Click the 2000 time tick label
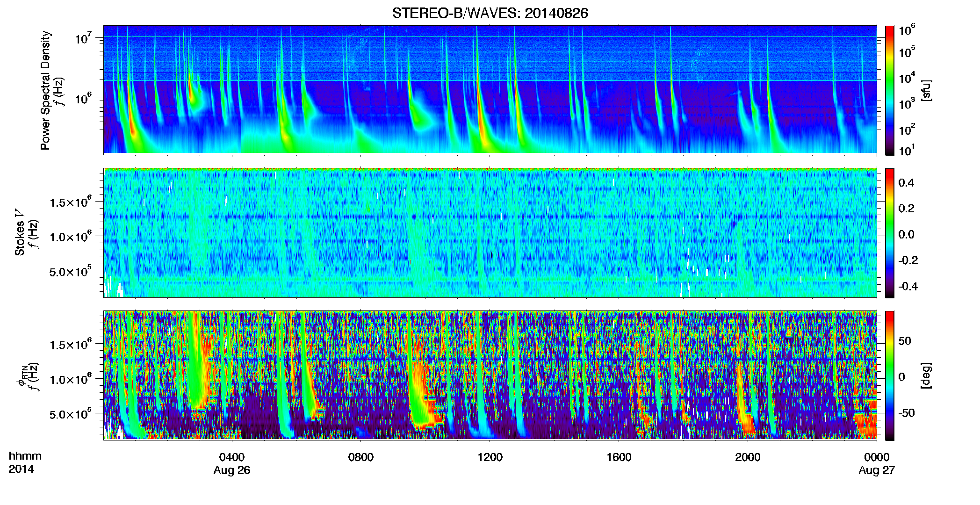 [x=748, y=457]
